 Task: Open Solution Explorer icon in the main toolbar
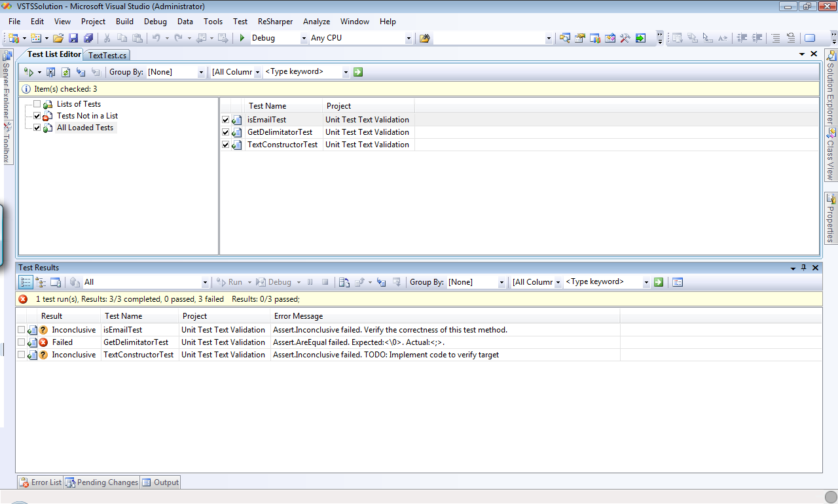pyautogui.click(x=564, y=38)
